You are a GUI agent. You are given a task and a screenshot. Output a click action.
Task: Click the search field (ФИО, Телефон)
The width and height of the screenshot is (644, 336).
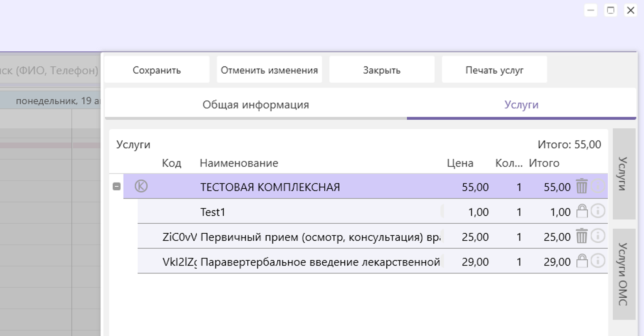pos(50,70)
